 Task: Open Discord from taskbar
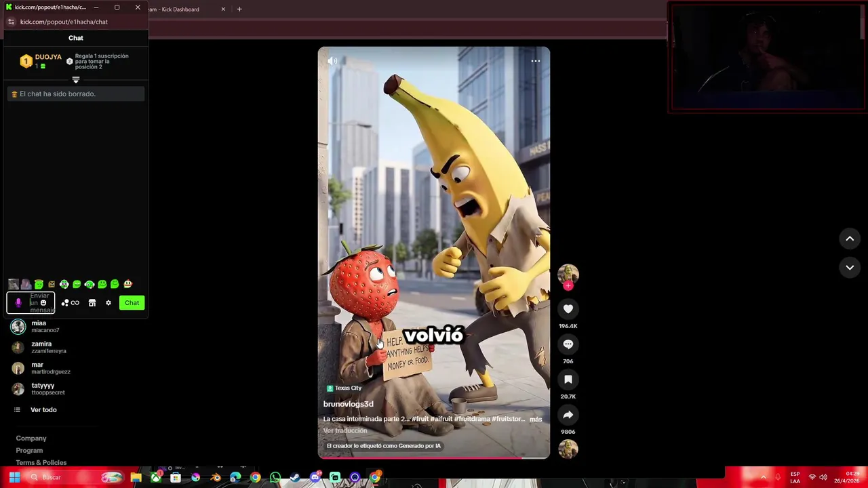click(315, 478)
